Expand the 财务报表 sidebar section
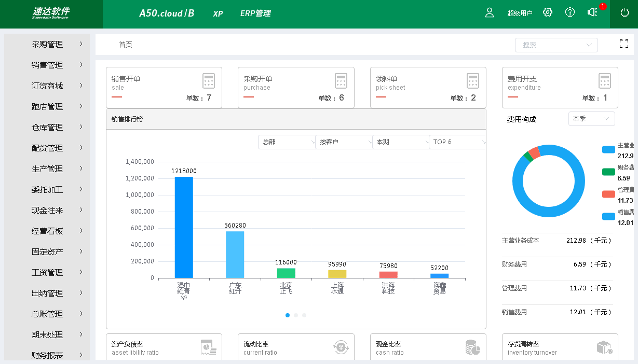This screenshot has width=638, height=364. (x=46, y=355)
